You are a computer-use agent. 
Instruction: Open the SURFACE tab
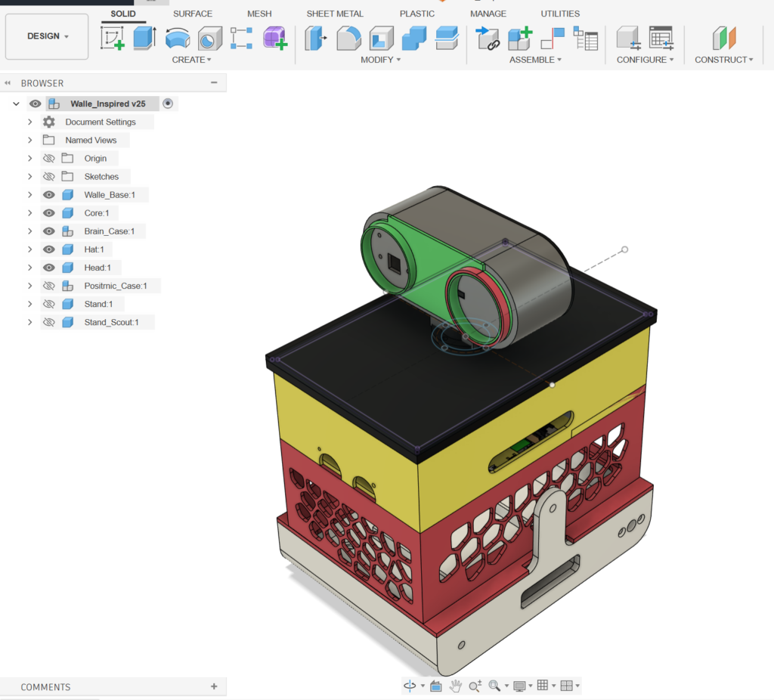click(193, 14)
